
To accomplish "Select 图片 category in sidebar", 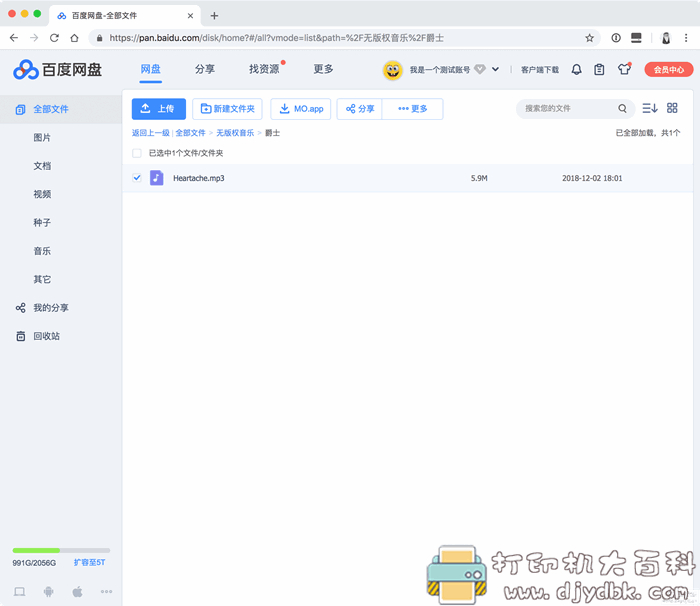I will click(42, 138).
